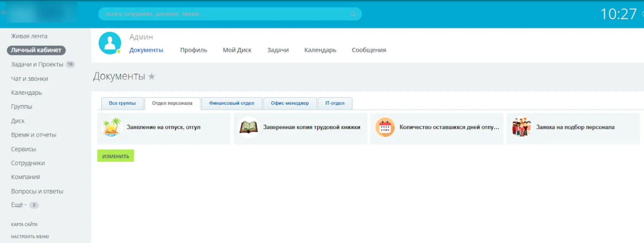Open Календарь in the left sidebar

tap(26, 93)
